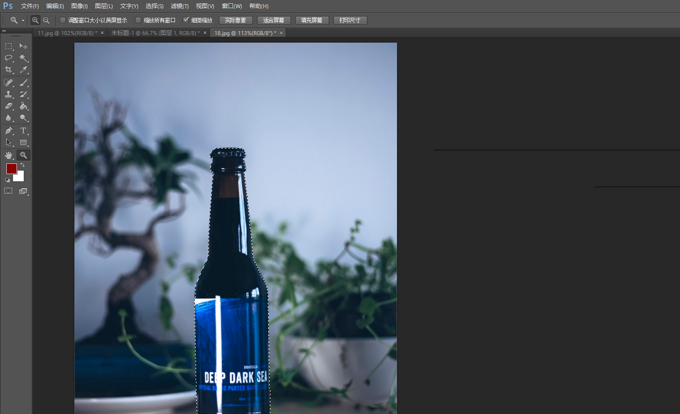Select the Eyedropper tool

23,69
